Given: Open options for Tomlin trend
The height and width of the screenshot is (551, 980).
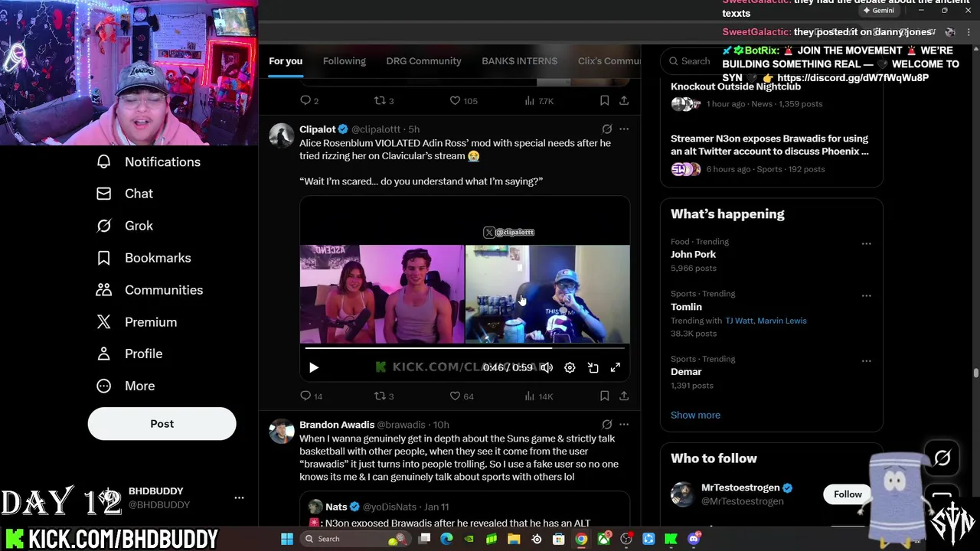Looking at the screenshot, I should 866,296.
